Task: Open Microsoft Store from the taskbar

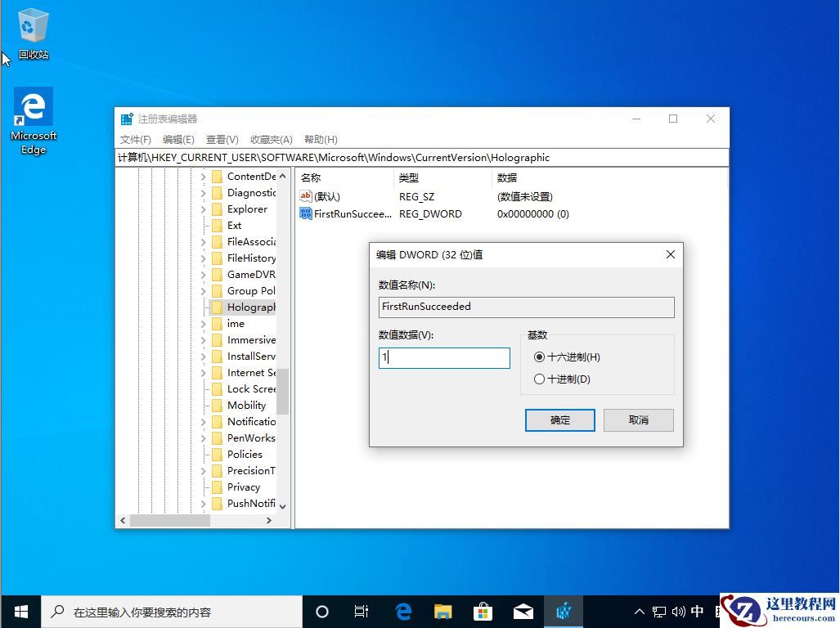Action: (483, 611)
